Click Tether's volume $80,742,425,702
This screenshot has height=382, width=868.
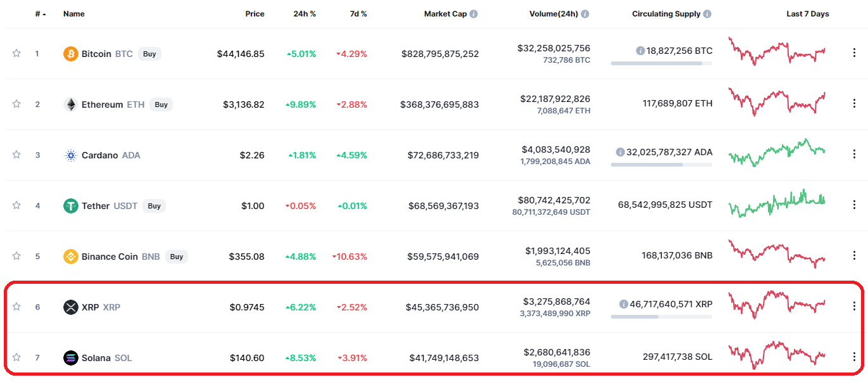[x=554, y=200]
